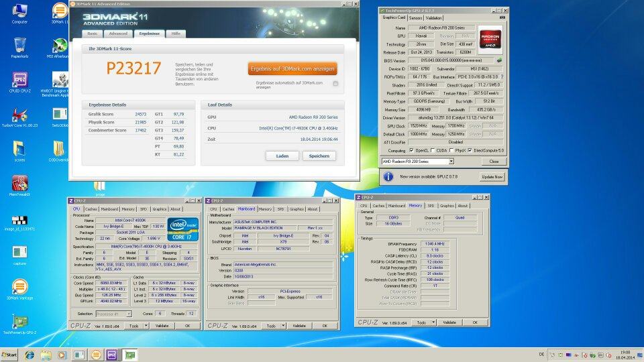Viewport: 644px width, 362px height.
Task: Click Validate in the CPU tab window
Action: [x=162, y=326]
